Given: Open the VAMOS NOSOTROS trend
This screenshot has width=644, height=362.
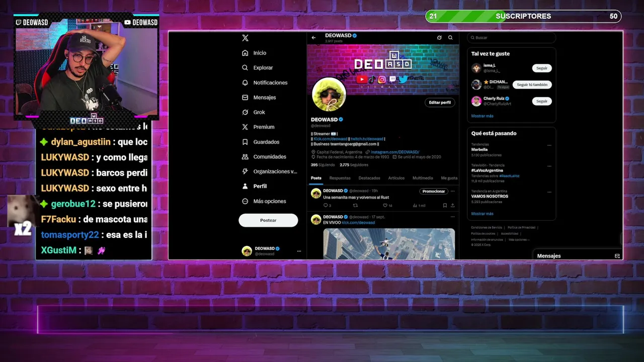Looking at the screenshot, I should [x=490, y=197].
